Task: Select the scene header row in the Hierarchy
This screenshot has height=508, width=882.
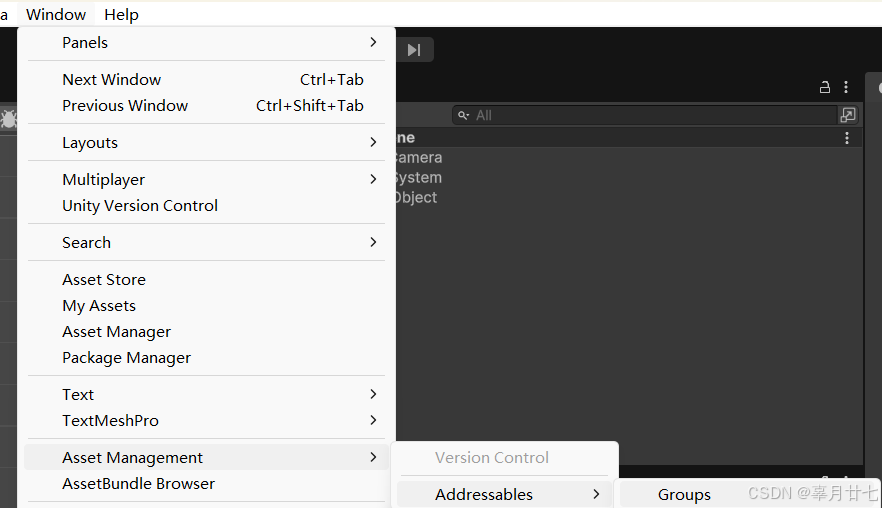Action: [629, 138]
